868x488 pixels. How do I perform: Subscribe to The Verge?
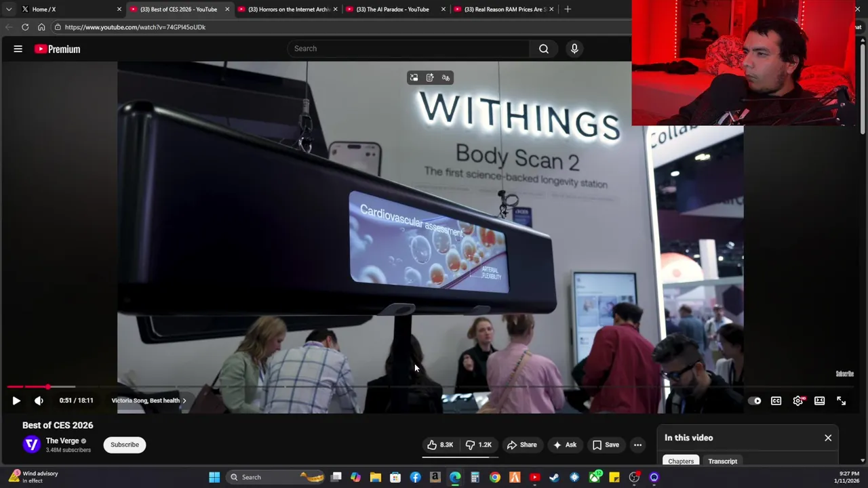[x=125, y=445]
